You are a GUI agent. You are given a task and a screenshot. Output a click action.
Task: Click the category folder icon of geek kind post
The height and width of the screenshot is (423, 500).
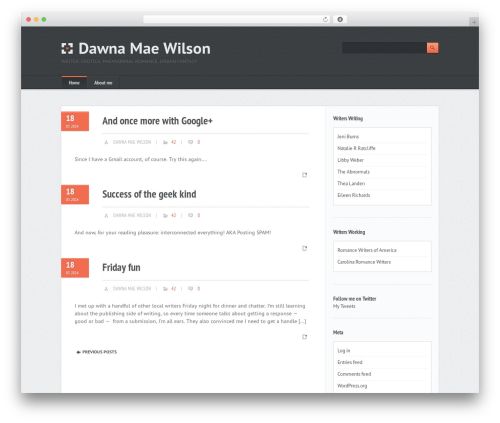point(165,216)
